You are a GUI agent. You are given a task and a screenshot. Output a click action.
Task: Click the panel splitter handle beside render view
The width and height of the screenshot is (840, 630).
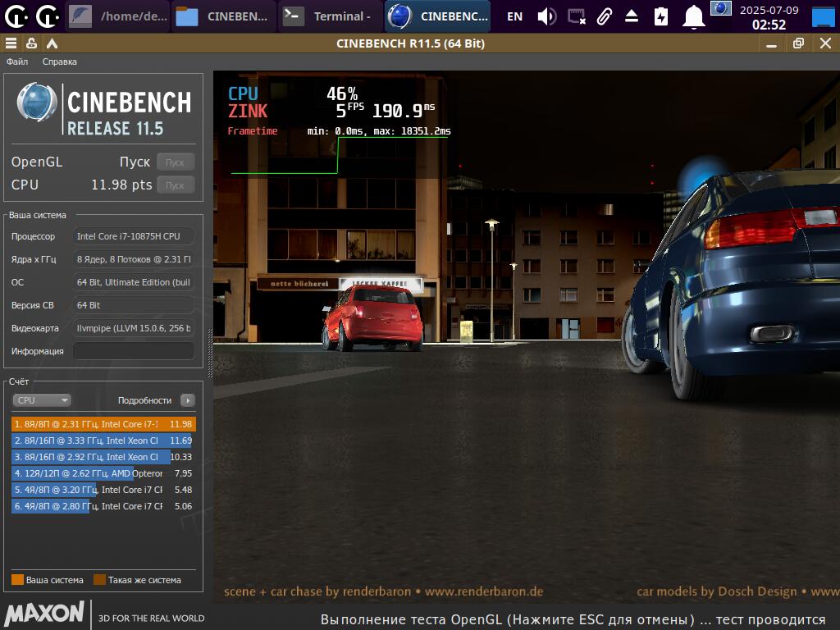coord(210,354)
